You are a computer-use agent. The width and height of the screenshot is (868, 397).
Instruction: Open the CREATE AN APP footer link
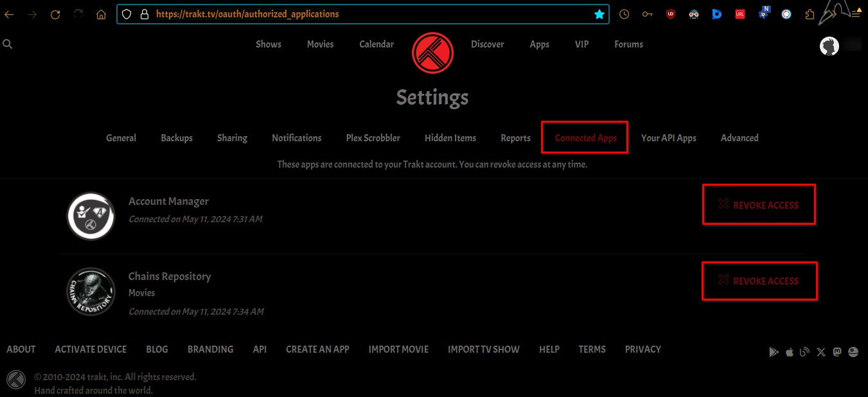317,349
